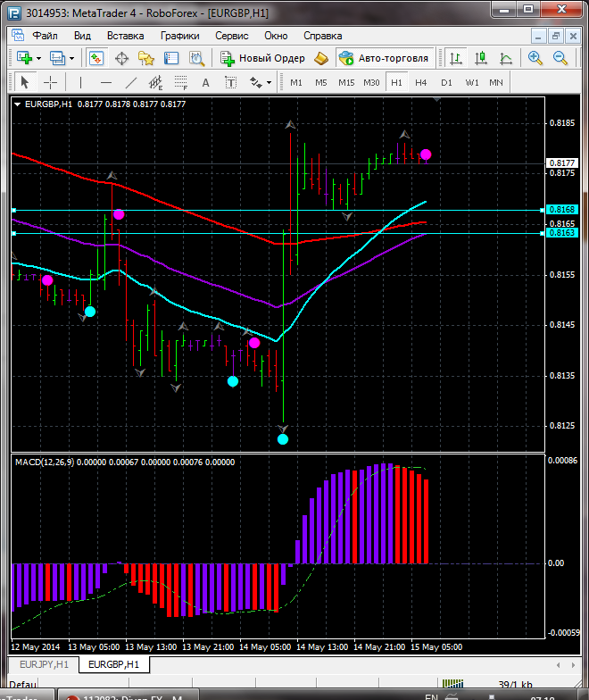
Task: Switch to bar chart display
Action: 455,58
